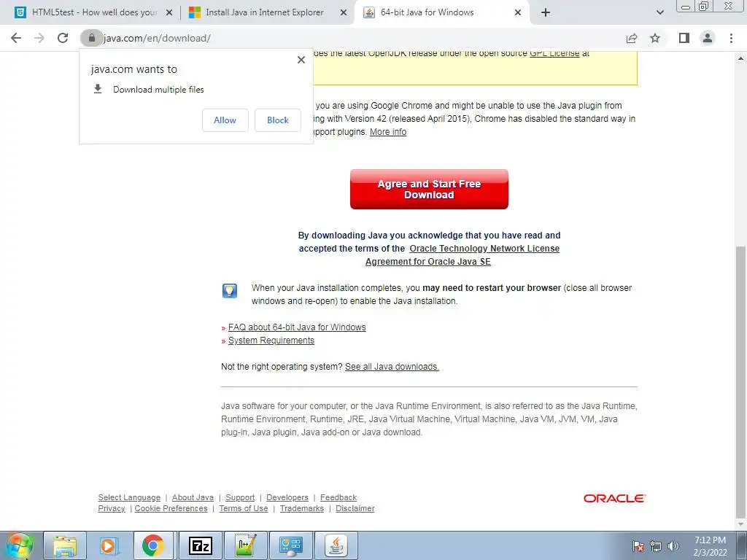The width and height of the screenshot is (747, 560).
Task: Open the GPL License link
Action: coord(554,53)
